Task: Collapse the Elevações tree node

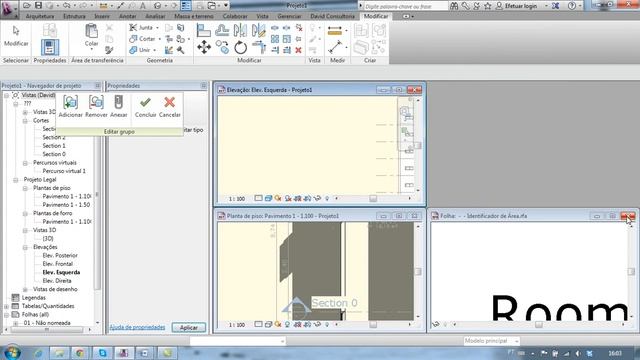Action: click(25, 247)
